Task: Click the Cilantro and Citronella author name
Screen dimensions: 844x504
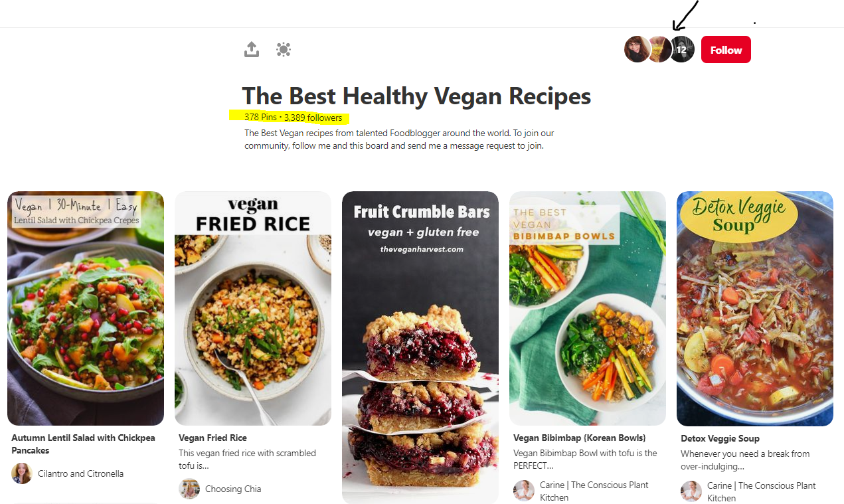Action: (x=80, y=473)
